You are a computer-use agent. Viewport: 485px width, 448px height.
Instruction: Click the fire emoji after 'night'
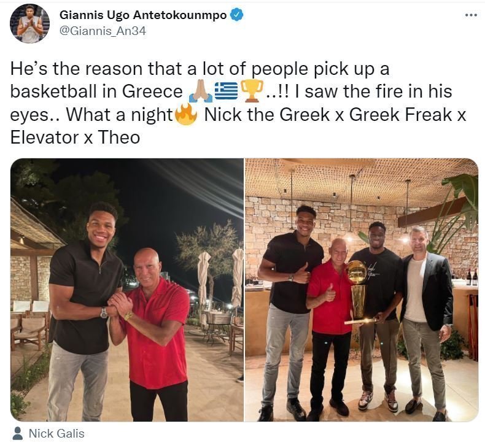[185, 114]
